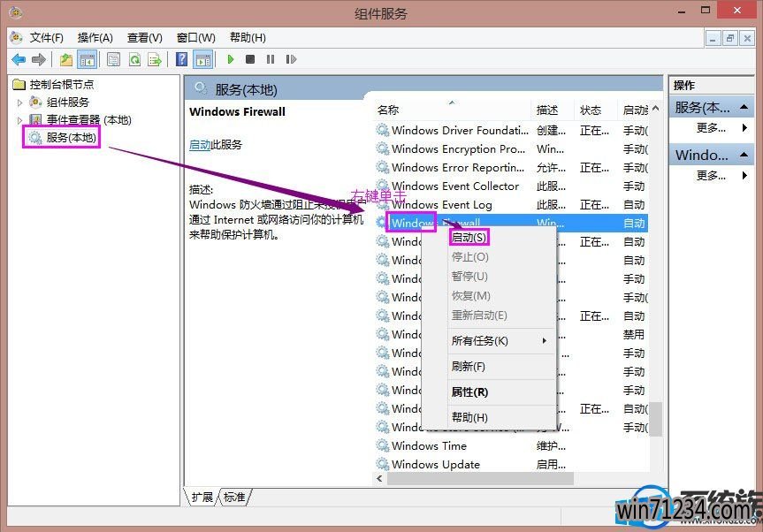Open the 操作(A) menu
The height and width of the screenshot is (532, 763).
tap(95, 38)
